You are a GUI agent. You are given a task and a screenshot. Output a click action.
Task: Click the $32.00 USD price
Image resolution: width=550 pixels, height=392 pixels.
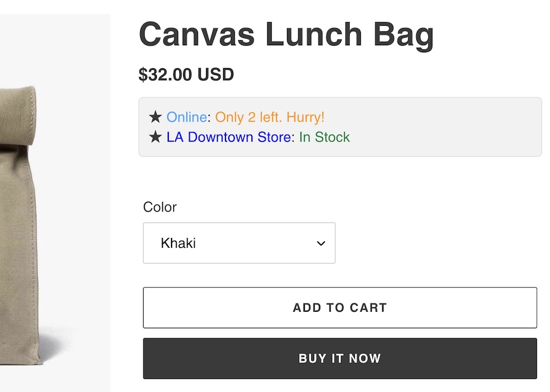[186, 74]
